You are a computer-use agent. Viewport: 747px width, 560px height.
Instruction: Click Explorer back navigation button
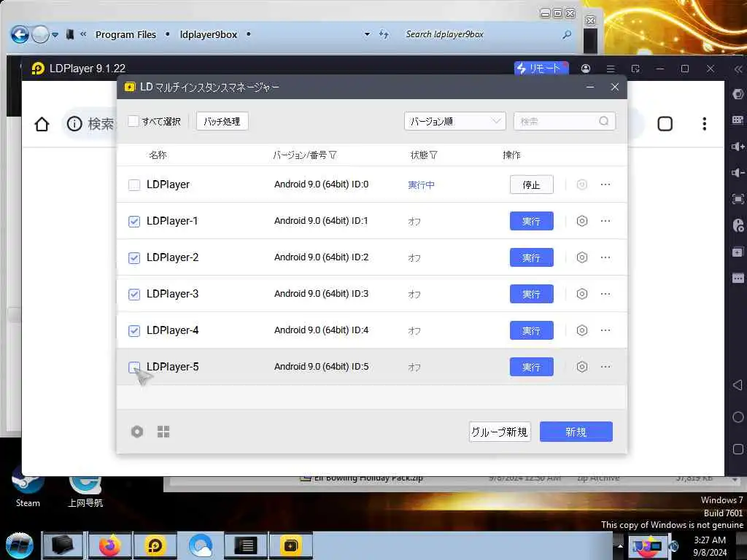[20, 34]
